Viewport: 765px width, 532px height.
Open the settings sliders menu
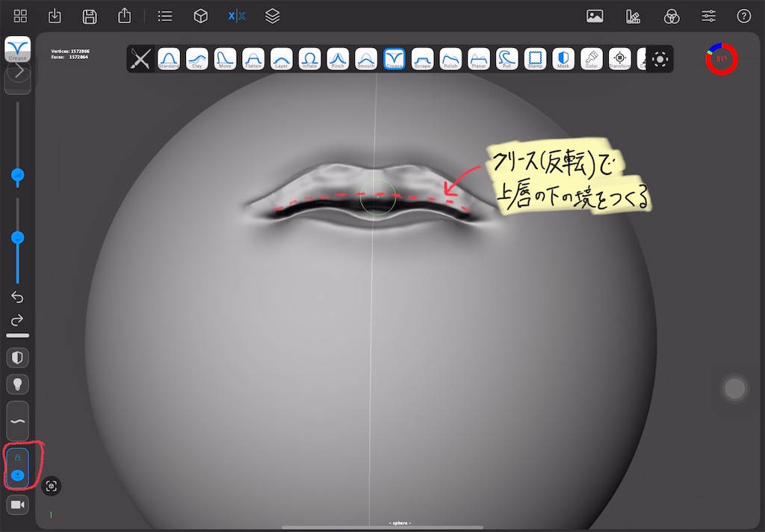click(708, 16)
